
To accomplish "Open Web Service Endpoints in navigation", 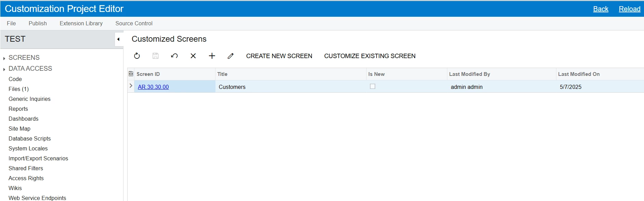I will point(37,198).
